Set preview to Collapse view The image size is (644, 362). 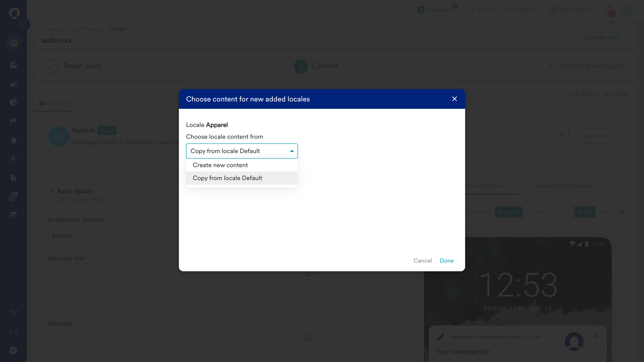tap(479, 212)
